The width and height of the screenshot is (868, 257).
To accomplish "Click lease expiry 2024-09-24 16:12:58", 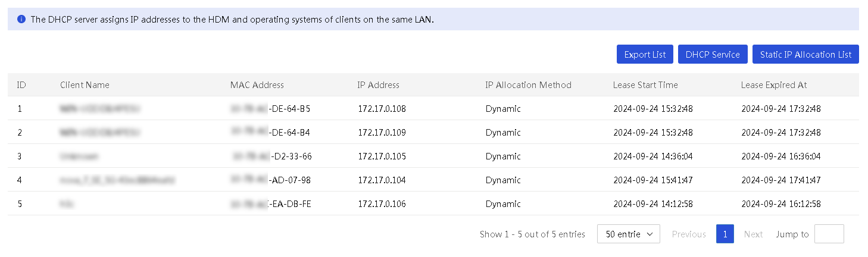I will 781,204.
